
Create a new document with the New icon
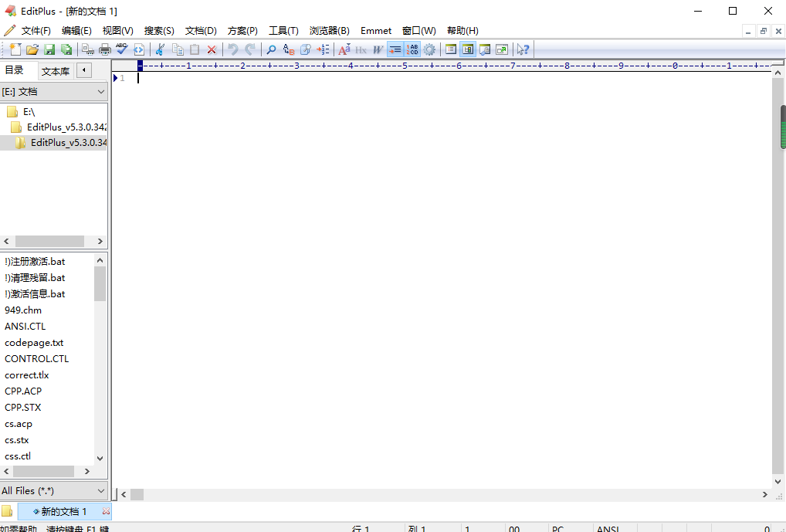click(x=15, y=49)
